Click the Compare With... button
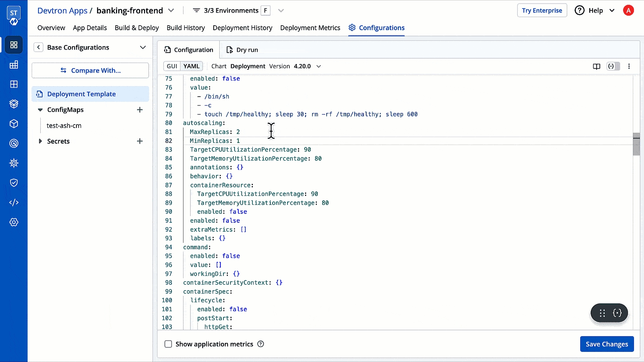The height and width of the screenshot is (362, 644). click(x=90, y=71)
